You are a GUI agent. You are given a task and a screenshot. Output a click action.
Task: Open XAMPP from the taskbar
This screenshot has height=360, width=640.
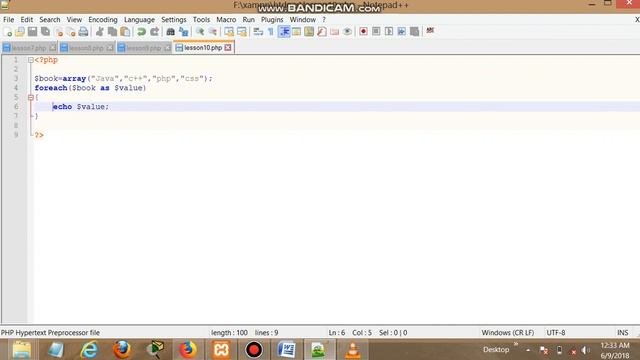click(221, 350)
